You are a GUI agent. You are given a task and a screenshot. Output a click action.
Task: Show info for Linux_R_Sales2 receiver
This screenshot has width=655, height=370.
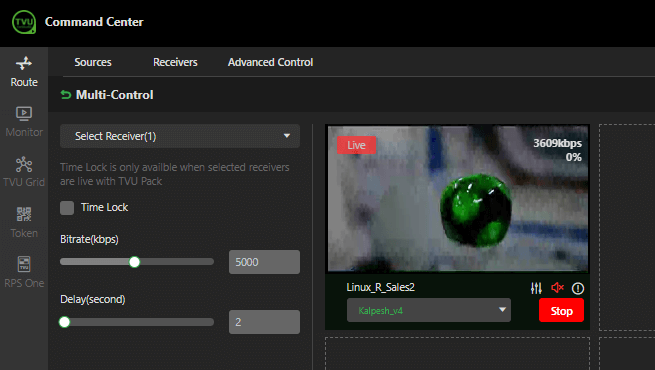point(578,288)
